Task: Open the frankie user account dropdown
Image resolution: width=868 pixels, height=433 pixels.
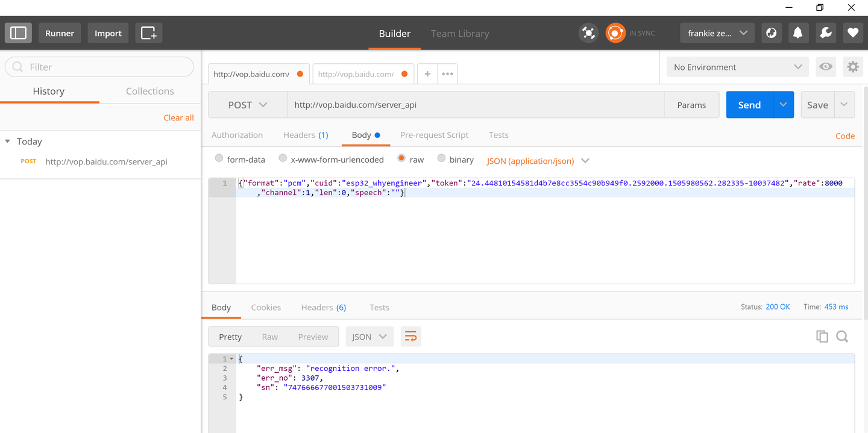Action: [717, 33]
